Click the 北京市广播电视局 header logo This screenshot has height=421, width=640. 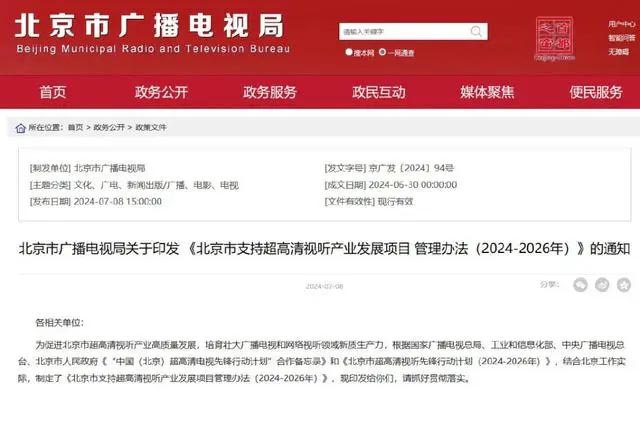pyautogui.click(x=153, y=34)
